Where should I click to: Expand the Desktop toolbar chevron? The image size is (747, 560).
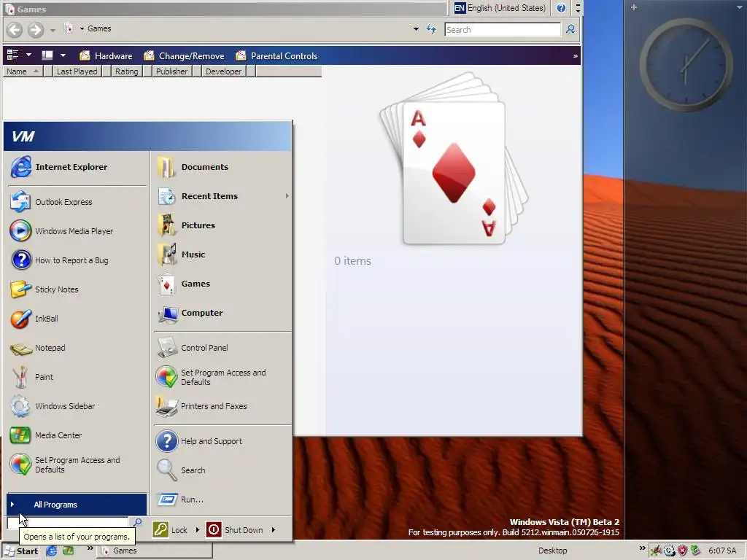(642, 548)
